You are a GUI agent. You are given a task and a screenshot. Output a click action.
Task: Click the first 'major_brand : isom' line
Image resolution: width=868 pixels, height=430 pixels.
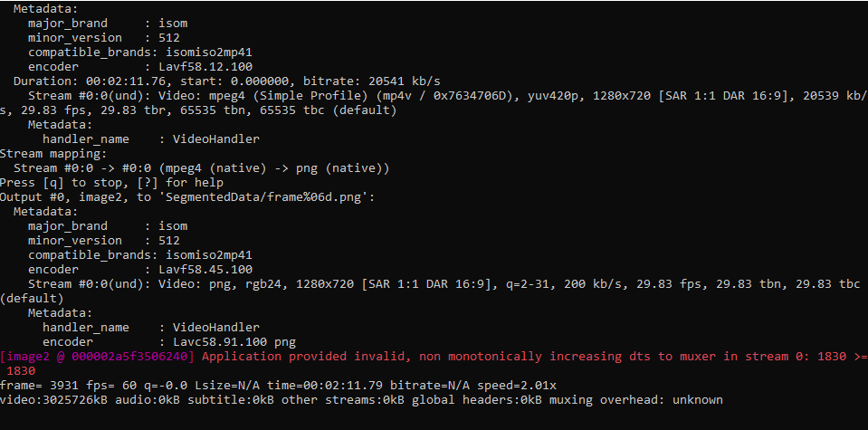pyautogui.click(x=108, y=24)
